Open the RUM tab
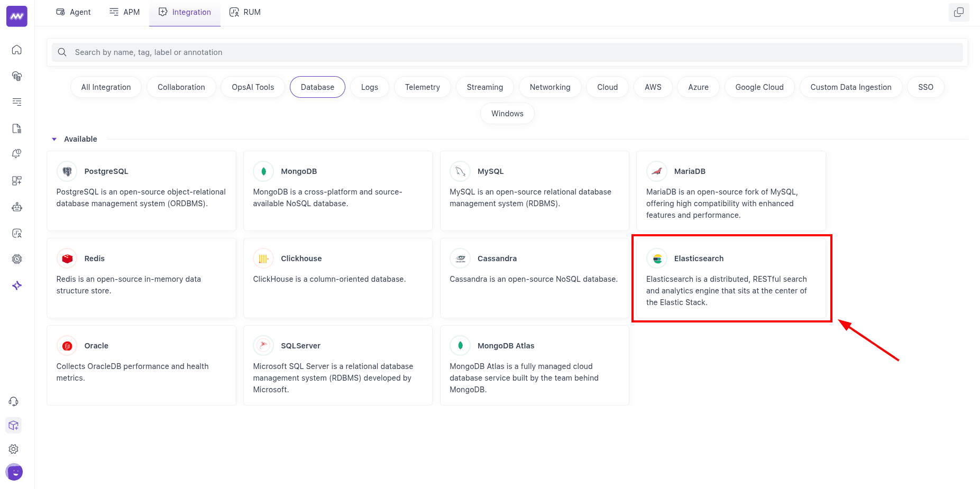980x489 pixels. tap(245, 12)
